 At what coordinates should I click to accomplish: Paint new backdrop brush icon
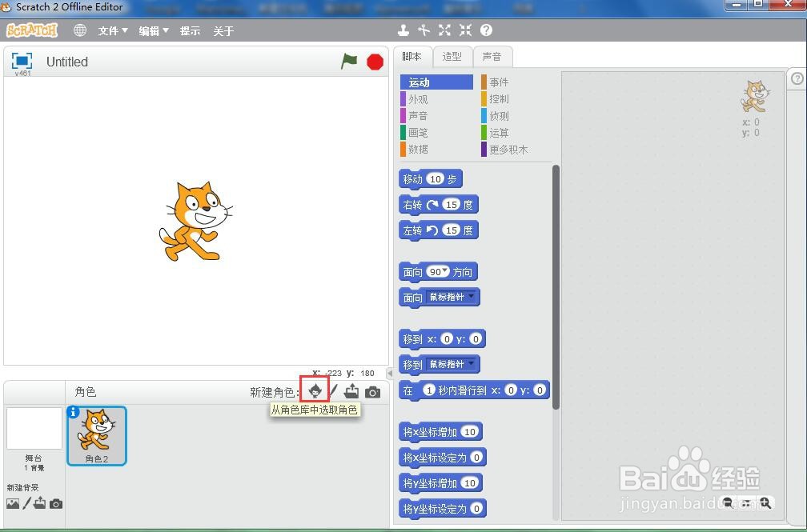[26, 503]
